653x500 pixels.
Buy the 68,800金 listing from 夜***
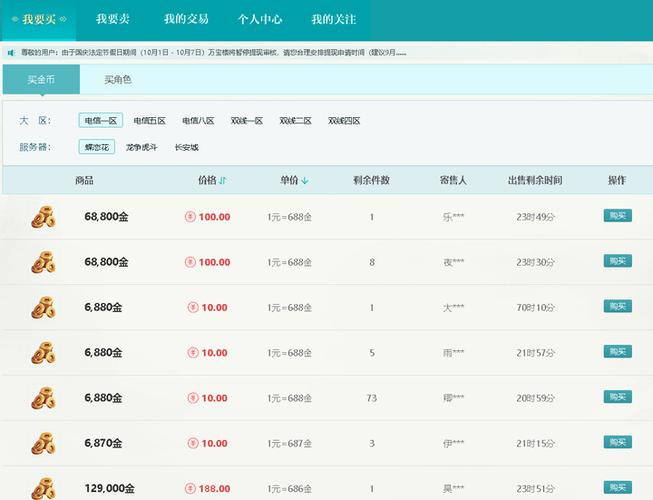point(618,261)
